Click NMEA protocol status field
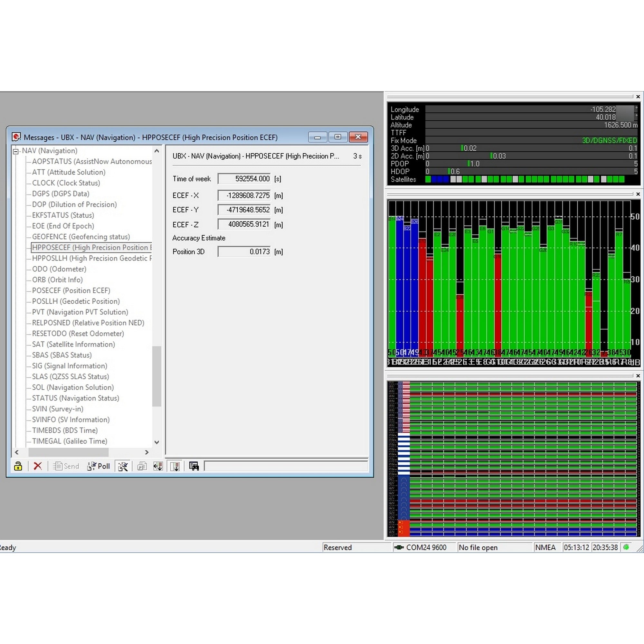This screenshot has height=644, width=644. tap(545, 547)
